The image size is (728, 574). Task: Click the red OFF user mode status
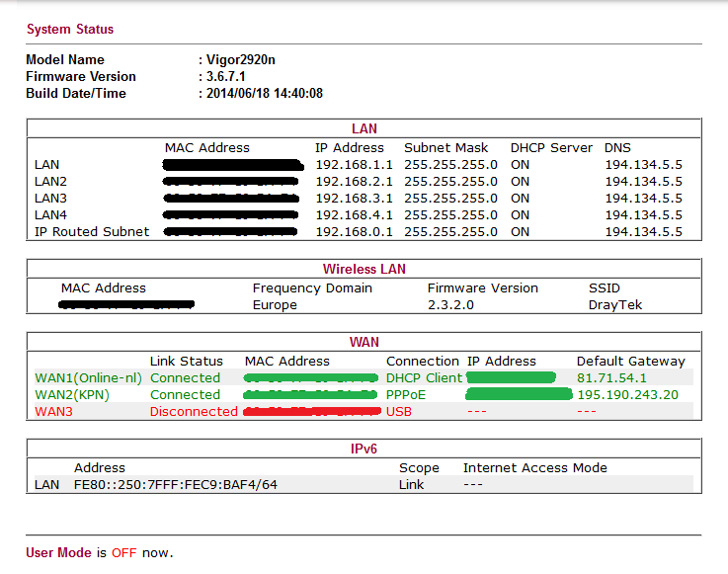(123, 552)
